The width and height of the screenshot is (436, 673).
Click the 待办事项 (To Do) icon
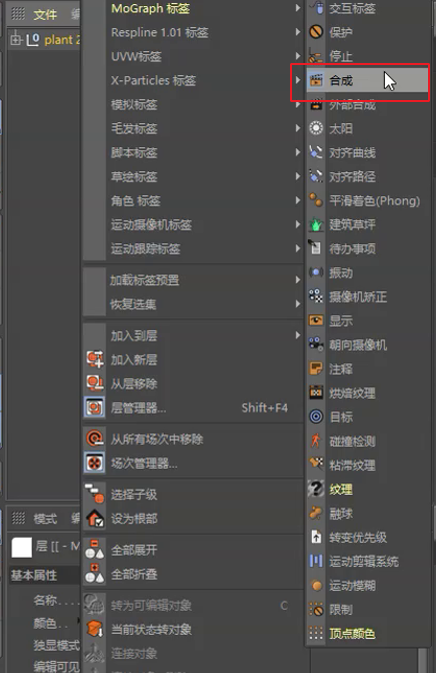point(316,248)
